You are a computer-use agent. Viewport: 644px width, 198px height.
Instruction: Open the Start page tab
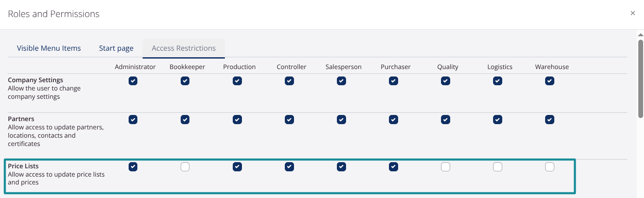click(116, 49)
